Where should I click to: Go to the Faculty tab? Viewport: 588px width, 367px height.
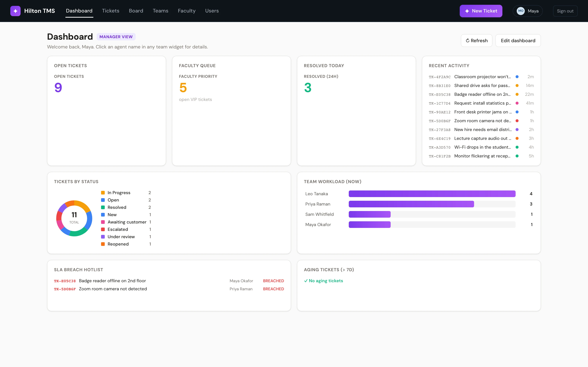187,11
